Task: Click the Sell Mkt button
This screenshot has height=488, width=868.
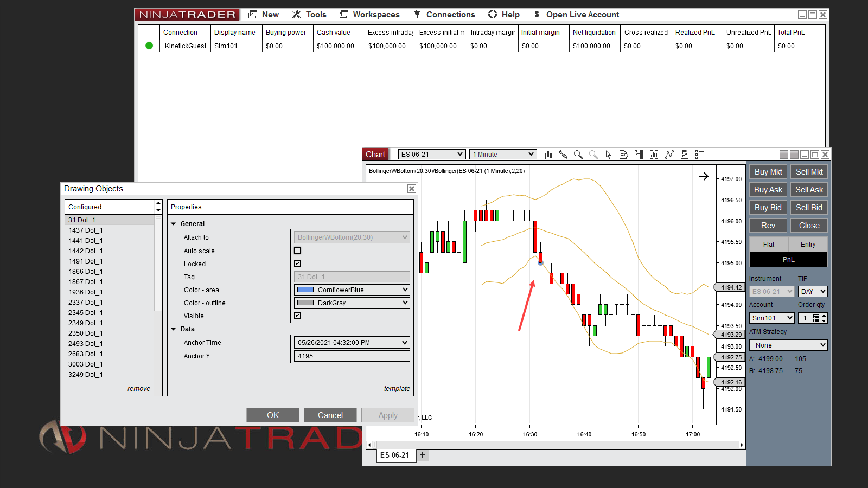Action: click(x=809, y=172)
